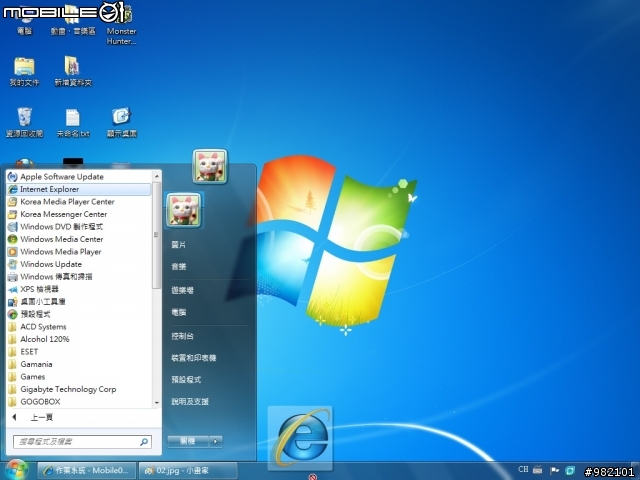Launch Internet Explorer from the Start menu

(78, 189)
